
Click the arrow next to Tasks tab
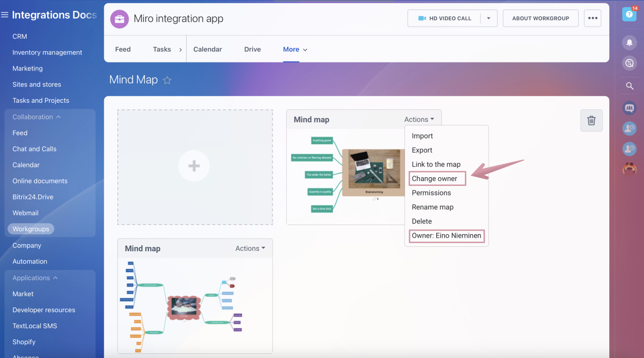point(182,49)
